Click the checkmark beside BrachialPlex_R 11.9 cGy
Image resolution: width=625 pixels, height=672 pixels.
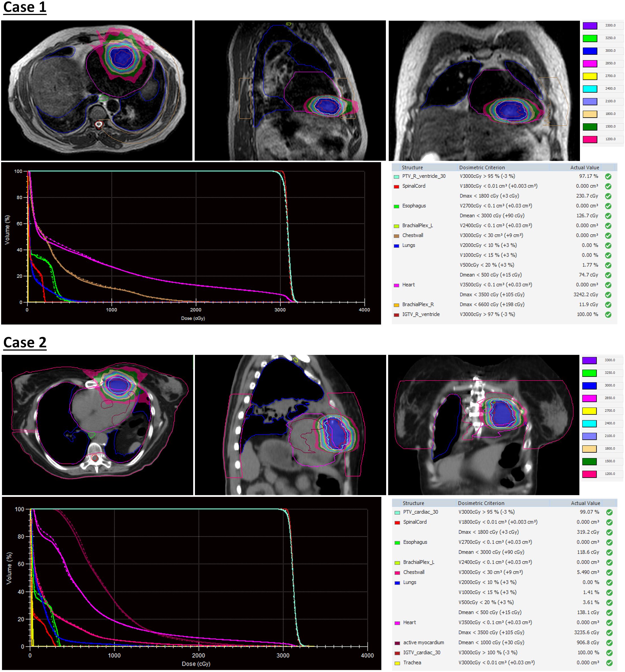coord(608,305)
